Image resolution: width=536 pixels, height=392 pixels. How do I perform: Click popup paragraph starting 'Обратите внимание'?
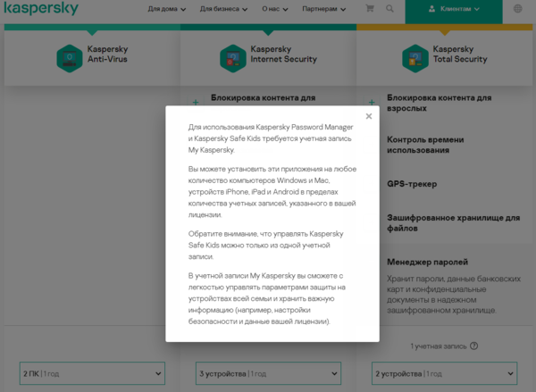(266, 245)
